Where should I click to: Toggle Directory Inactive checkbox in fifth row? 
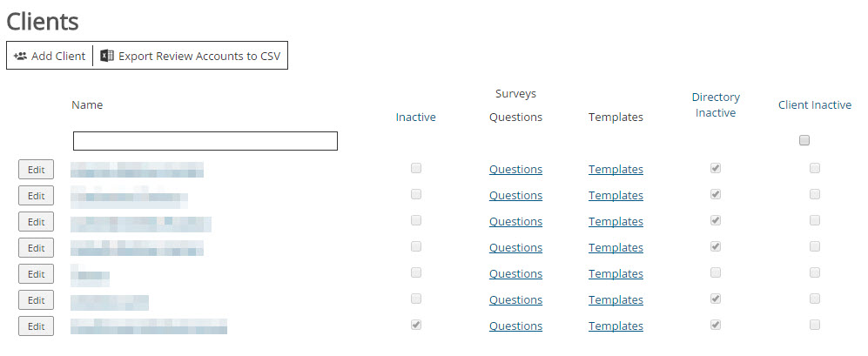pyautogui.click(x=716, y=272)
